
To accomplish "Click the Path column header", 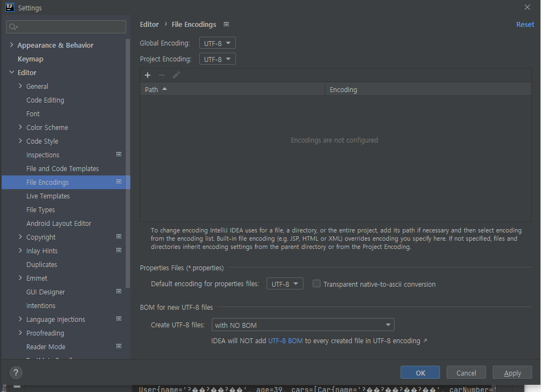I will tap(233, 89).
